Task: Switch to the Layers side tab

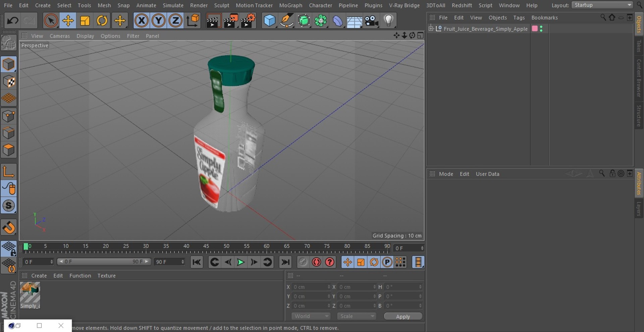Action: [639, 208]
